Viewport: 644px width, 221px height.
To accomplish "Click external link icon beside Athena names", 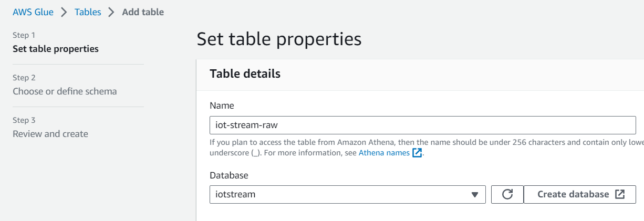I will (418, 153).
